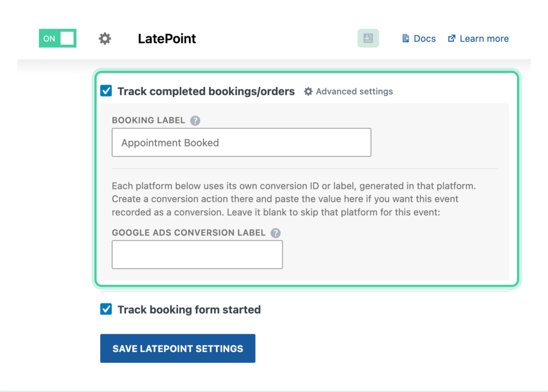Screen dimensions: 548x392
Task: Click the "Each platform below uses" description text
Action: (x=294, y=199)
